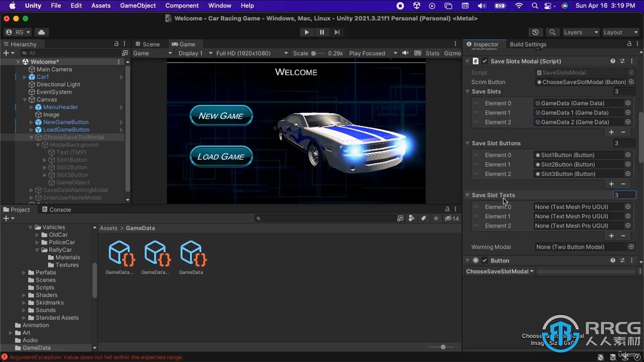
Task: Open the Assets menu
Action: pyautogui.click(x=101, y=6)
